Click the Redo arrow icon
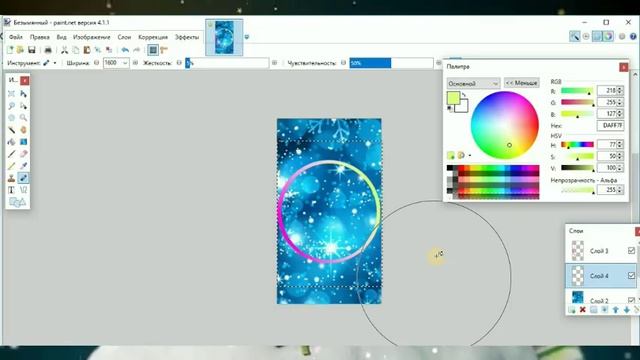Screen dimensions: 640x360 click(x=136, y=50)
